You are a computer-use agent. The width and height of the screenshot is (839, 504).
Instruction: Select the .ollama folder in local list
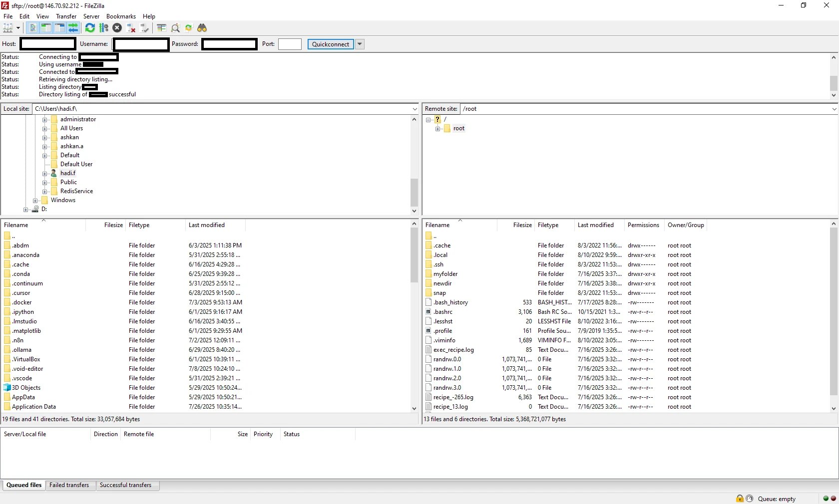point(21,350)
